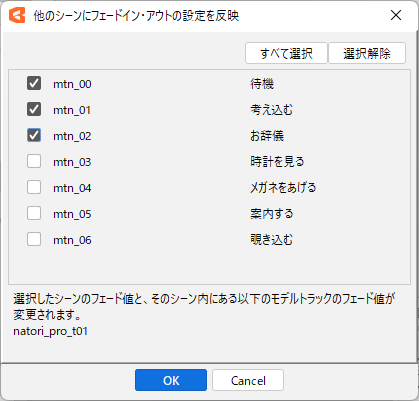Click the すべて選択 button
The height and width of the screenshot is (401, 419).
[286, 53]
